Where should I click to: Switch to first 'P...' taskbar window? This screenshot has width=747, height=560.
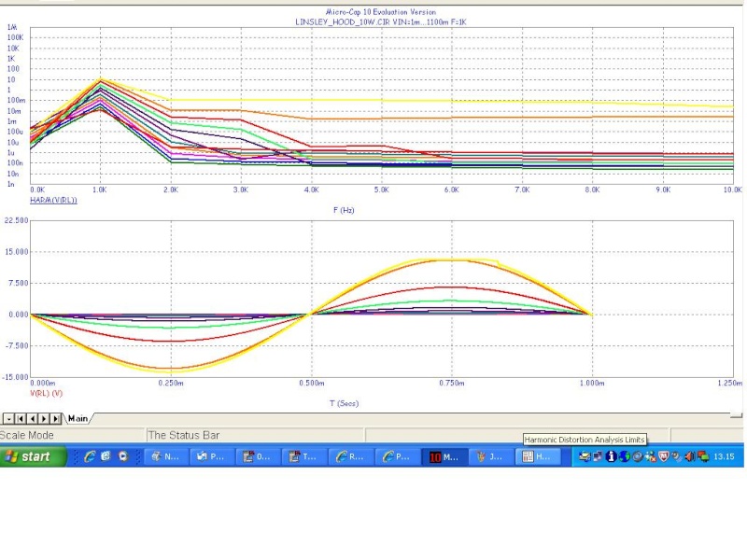[212, 456]
